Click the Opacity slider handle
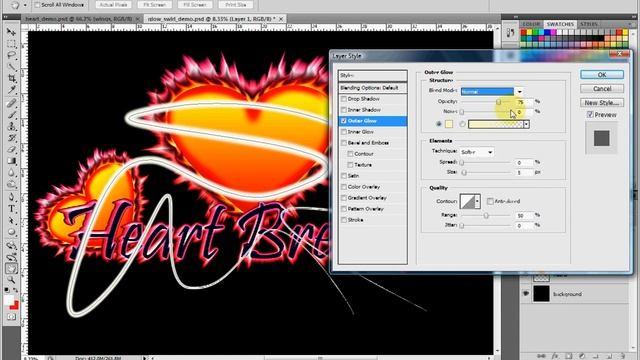 (498, 102)
